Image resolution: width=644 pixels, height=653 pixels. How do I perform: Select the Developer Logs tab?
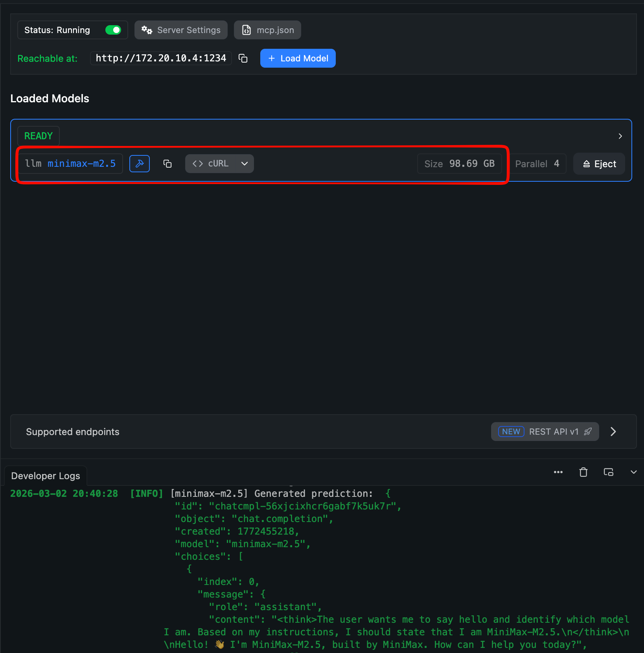tap(46, 476)
